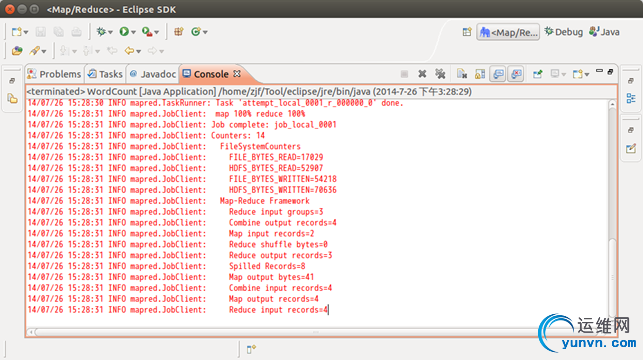Close the Console tab
The height and width of the screenshot is (360, 643).
(237, 74)
